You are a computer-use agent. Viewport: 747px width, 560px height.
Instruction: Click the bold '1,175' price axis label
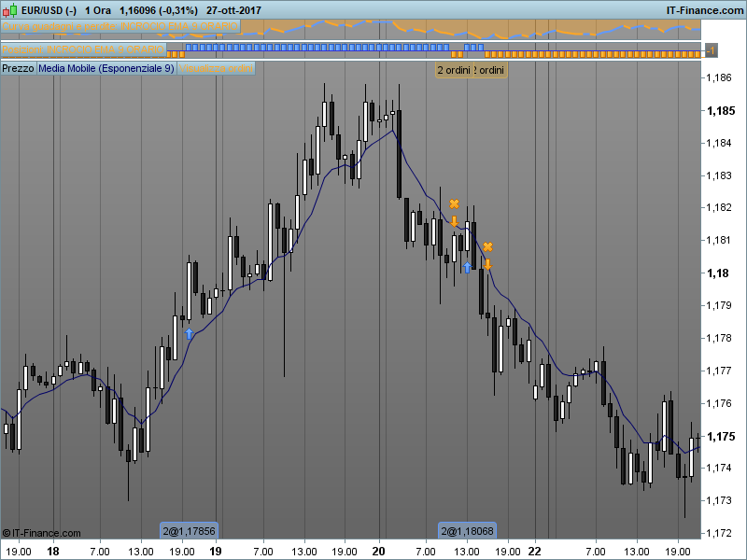click(x=721, y=436)
